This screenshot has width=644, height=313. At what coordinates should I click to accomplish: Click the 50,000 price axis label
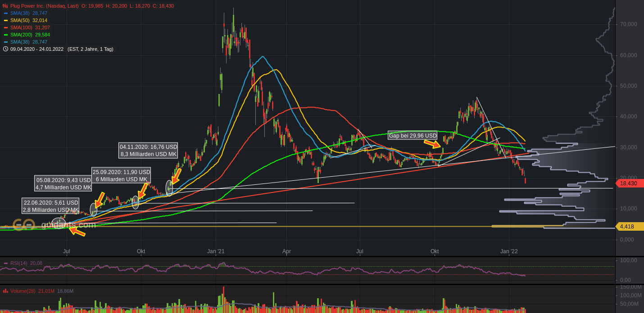click(x=629, y=86)
